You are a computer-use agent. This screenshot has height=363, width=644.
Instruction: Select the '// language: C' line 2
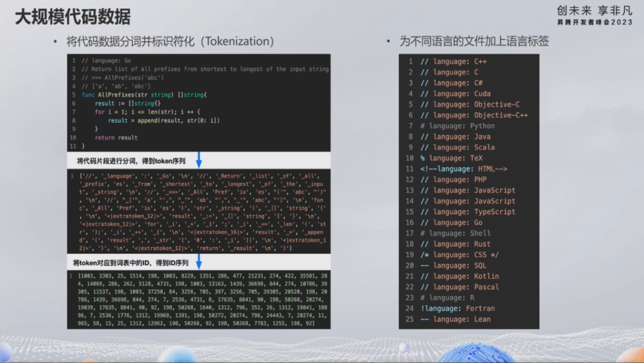[x=450, y=72]
